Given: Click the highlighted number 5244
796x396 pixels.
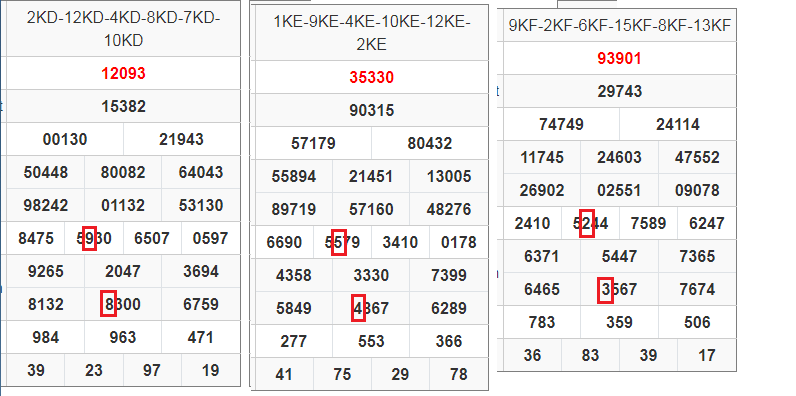Looking at the screenshot, I should click(x=590, y=223).
